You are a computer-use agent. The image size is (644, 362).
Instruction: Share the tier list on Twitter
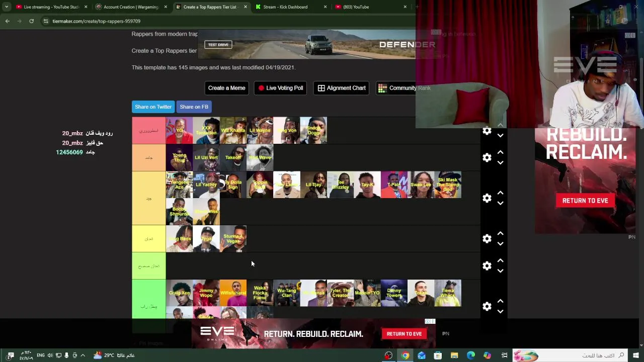pyautogui.click(x=153, y=107)
